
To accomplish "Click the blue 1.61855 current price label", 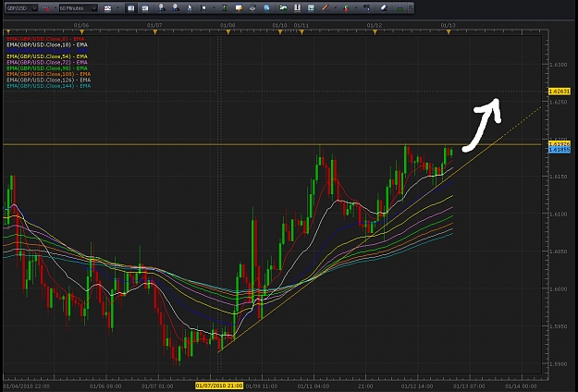I will (x=560, y=150).
